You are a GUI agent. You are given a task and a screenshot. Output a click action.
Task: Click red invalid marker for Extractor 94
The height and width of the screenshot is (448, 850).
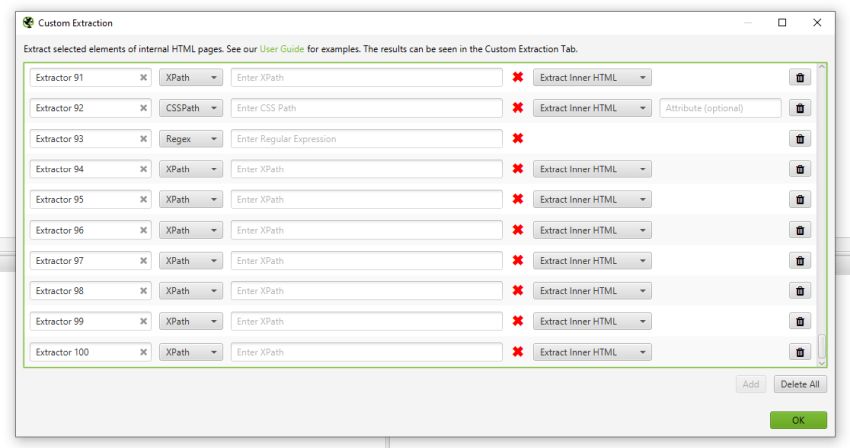coord(517,169)
